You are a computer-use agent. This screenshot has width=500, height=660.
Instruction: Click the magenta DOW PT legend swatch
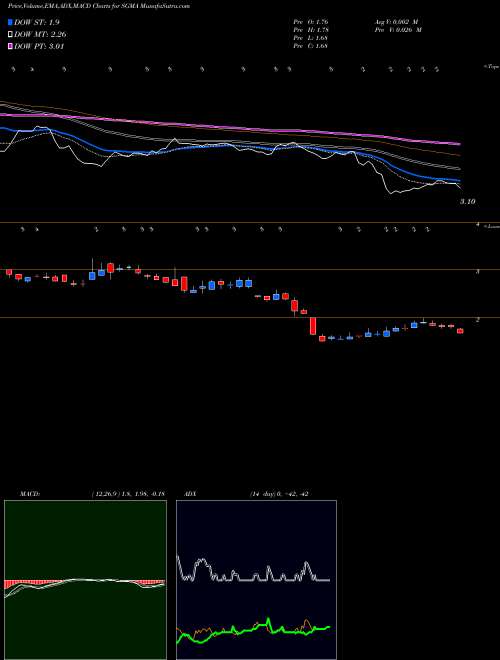point(10,46)
